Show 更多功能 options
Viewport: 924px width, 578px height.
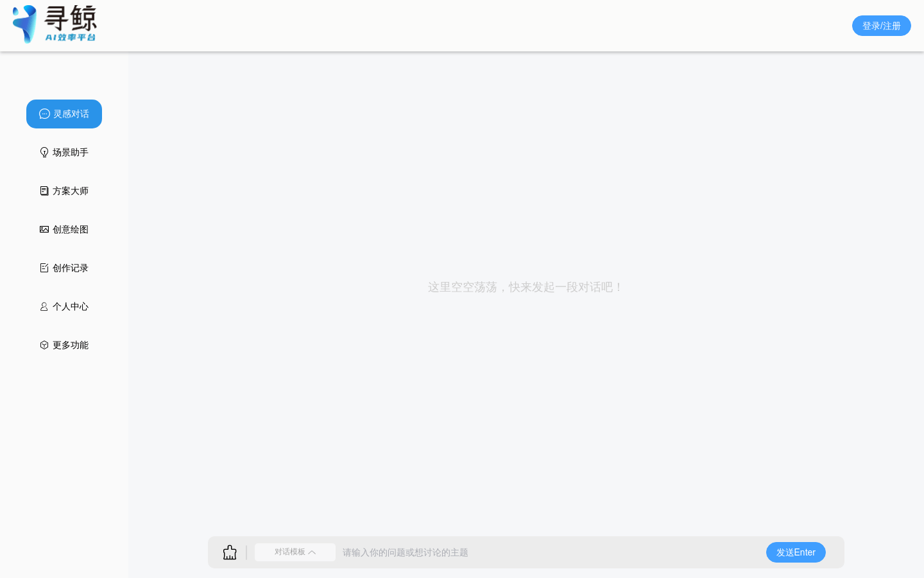click(71, 345)
